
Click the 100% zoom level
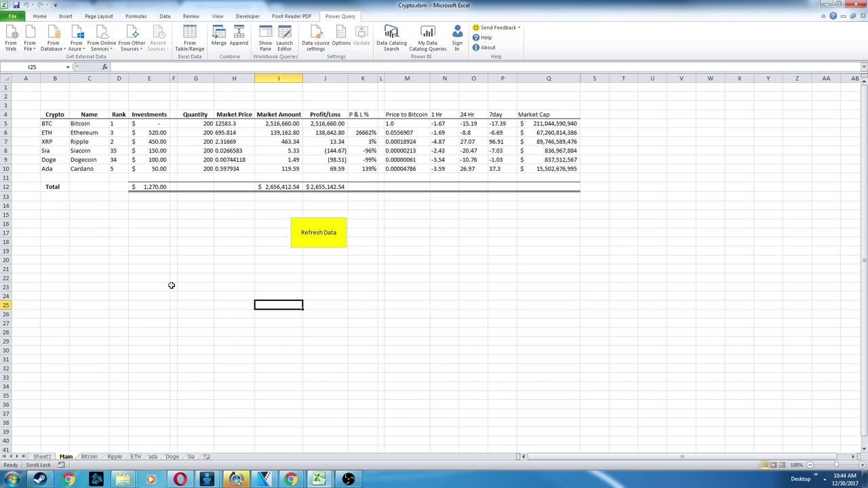(796, 465)
